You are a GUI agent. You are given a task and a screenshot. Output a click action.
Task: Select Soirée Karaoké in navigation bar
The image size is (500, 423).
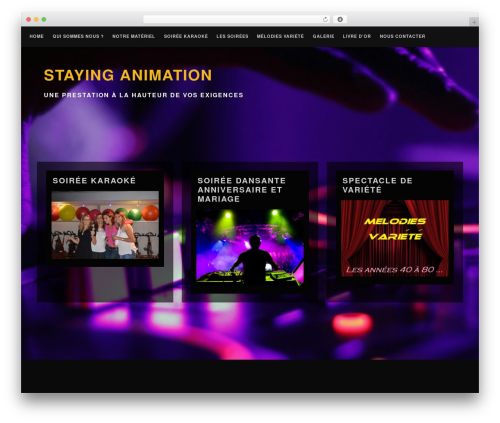pos(186,36)
